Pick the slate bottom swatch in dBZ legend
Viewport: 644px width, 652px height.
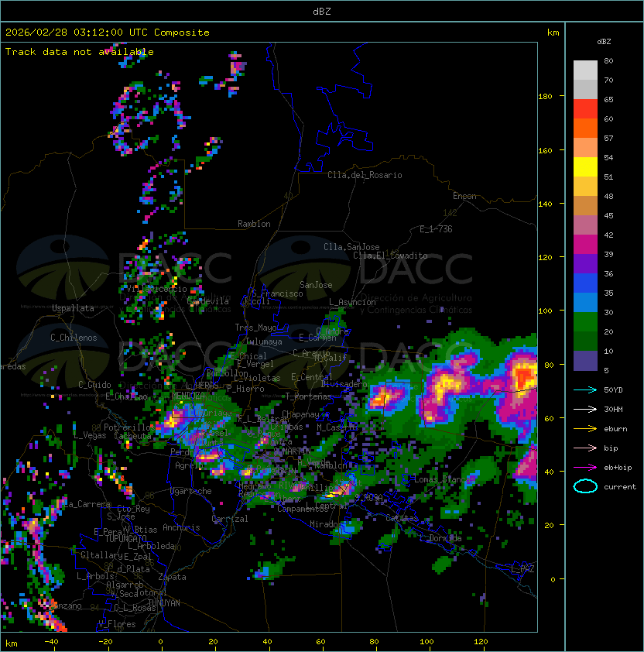pos(585,361)
